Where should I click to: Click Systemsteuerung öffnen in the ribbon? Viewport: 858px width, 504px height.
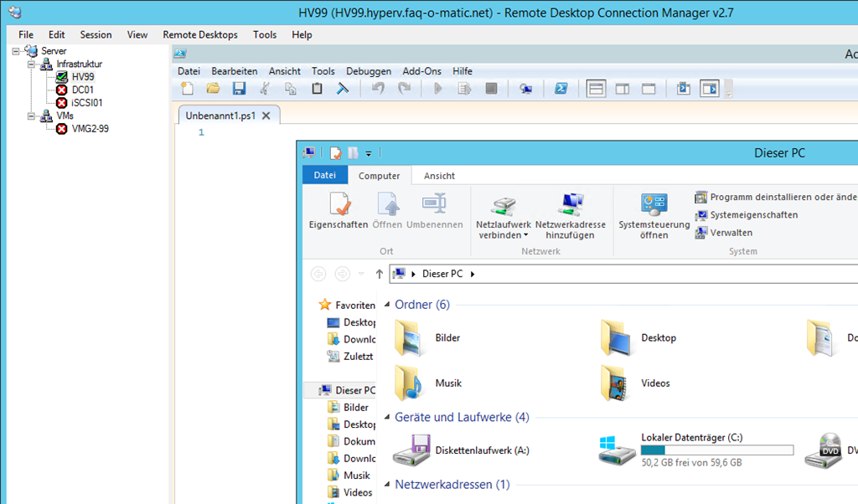coord(654,216)
